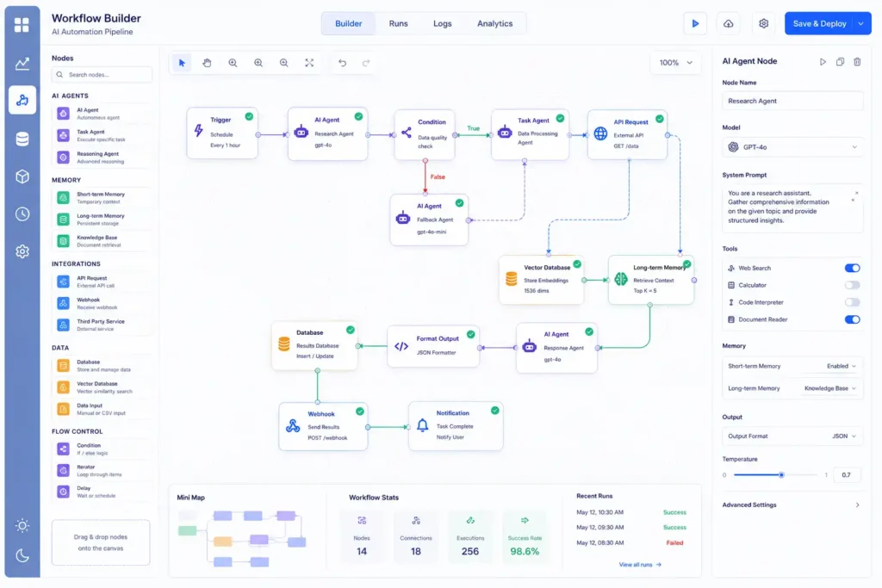Pick the Third Party Service node

(102, 325)
